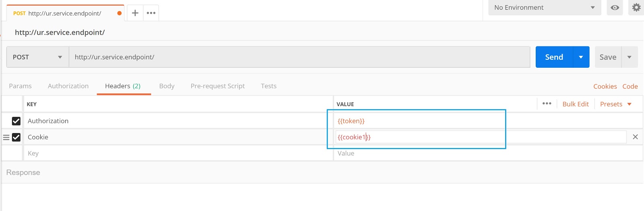
Task: Click the environment quick look eye icon
Action: point(615,8)
